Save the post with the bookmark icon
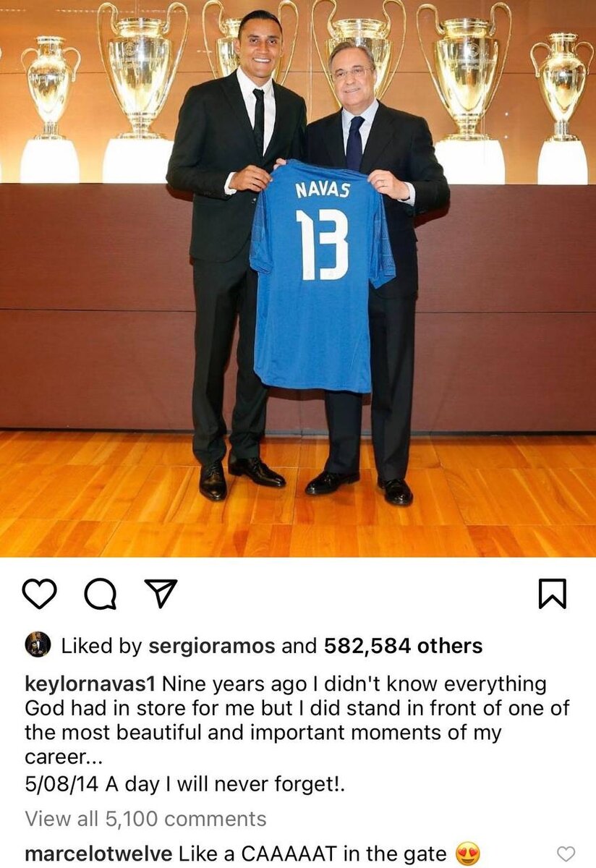Image resolution: width=596 pixels, height=868 pixels. (553, 594)
